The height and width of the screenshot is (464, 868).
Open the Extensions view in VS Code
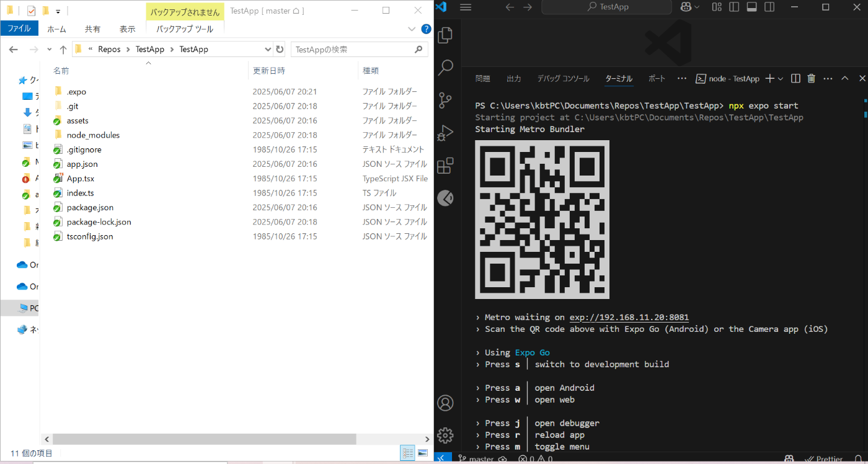pos(445,166)
